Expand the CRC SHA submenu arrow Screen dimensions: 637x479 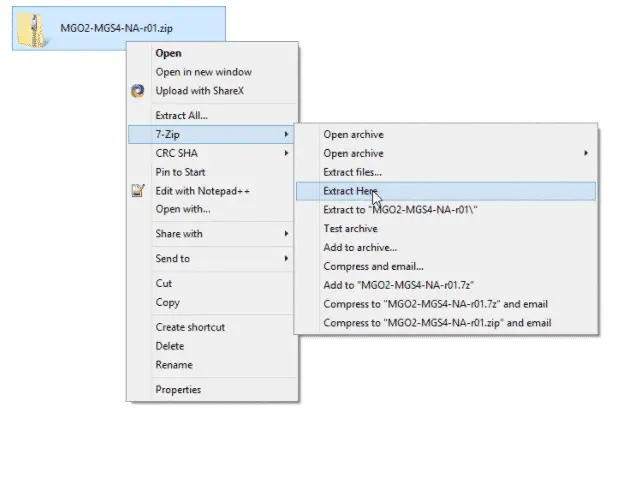point(286,153)
